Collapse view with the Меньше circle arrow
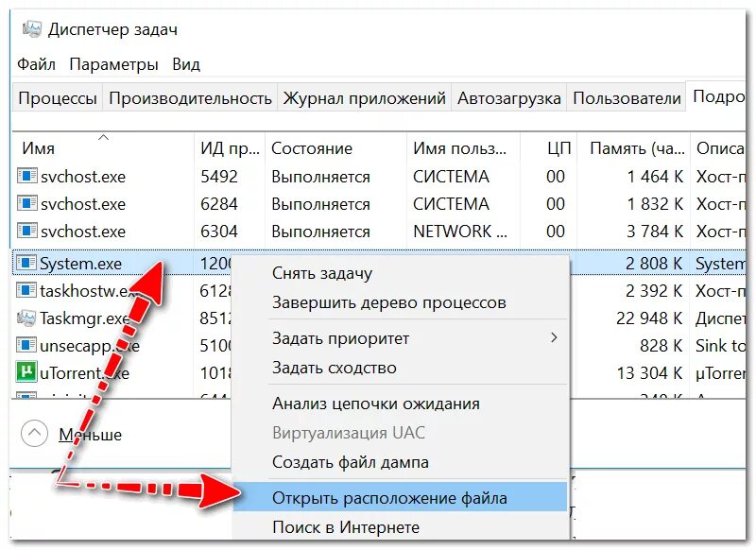The width and height of the screenshot is (756, 550). pyautogui.click(x=34, y=434)
